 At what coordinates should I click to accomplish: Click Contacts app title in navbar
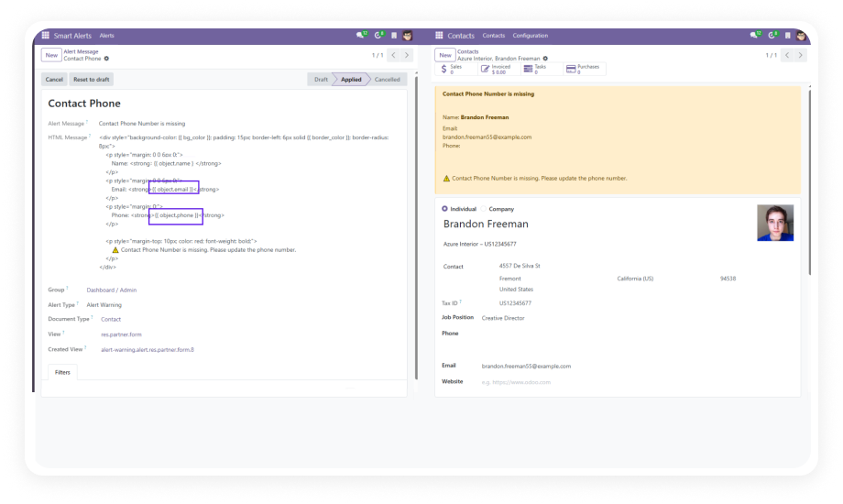coord(461,36)
